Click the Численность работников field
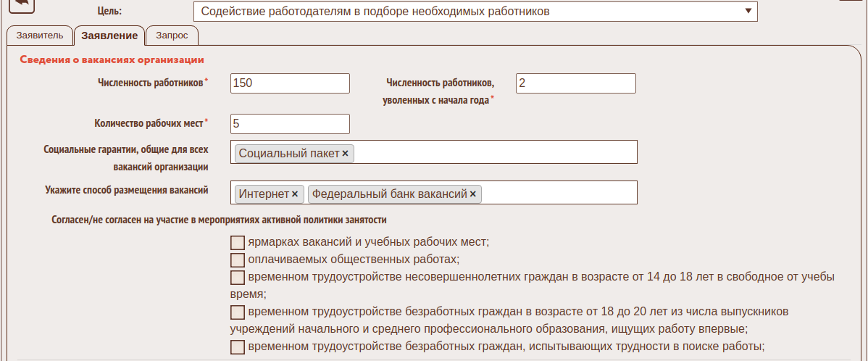The height and width of the screenshot is (361, 868). [290, 83]
